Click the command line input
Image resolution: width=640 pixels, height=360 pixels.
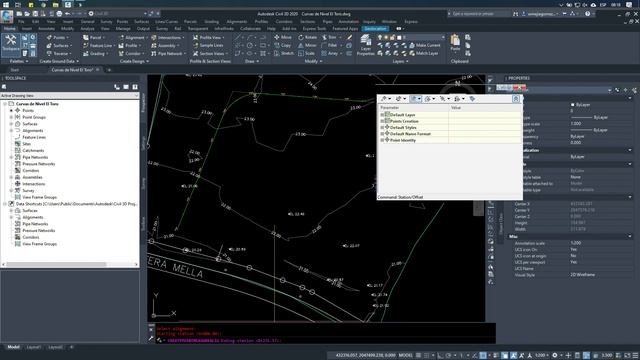click(324, 340)
